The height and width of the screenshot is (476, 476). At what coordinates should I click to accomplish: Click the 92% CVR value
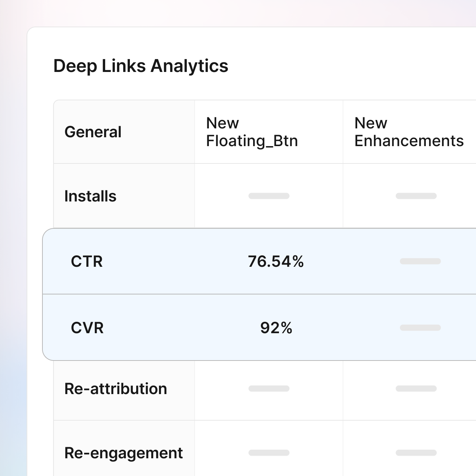click(x=276, y=327)
